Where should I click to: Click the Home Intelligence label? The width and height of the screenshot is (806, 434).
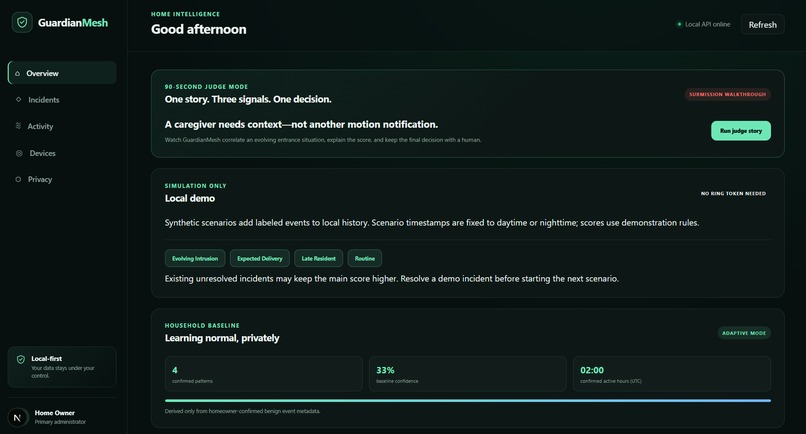coord(185,14)
